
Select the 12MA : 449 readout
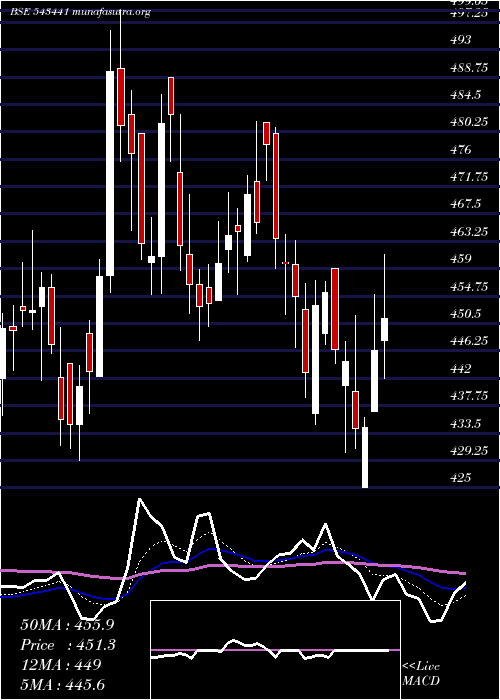60,665
